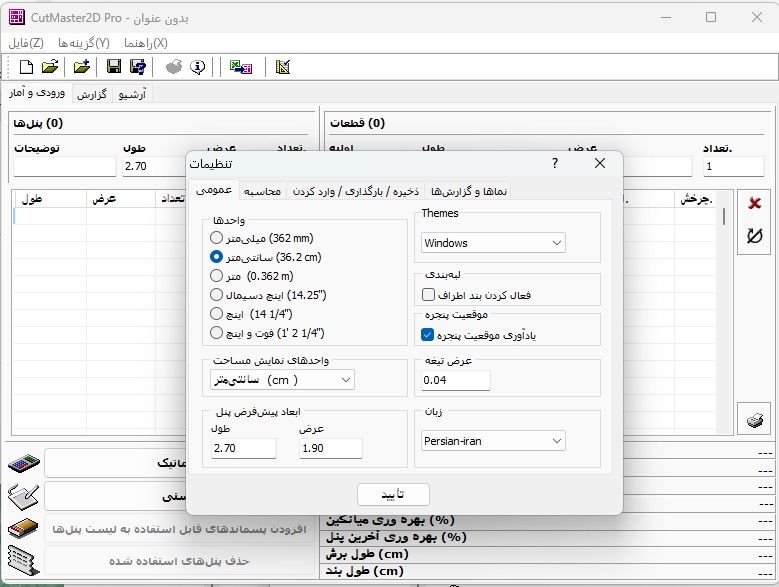Open the area units سانتی‌متر dropdown
779x587 pixels.
pos(282,380)
